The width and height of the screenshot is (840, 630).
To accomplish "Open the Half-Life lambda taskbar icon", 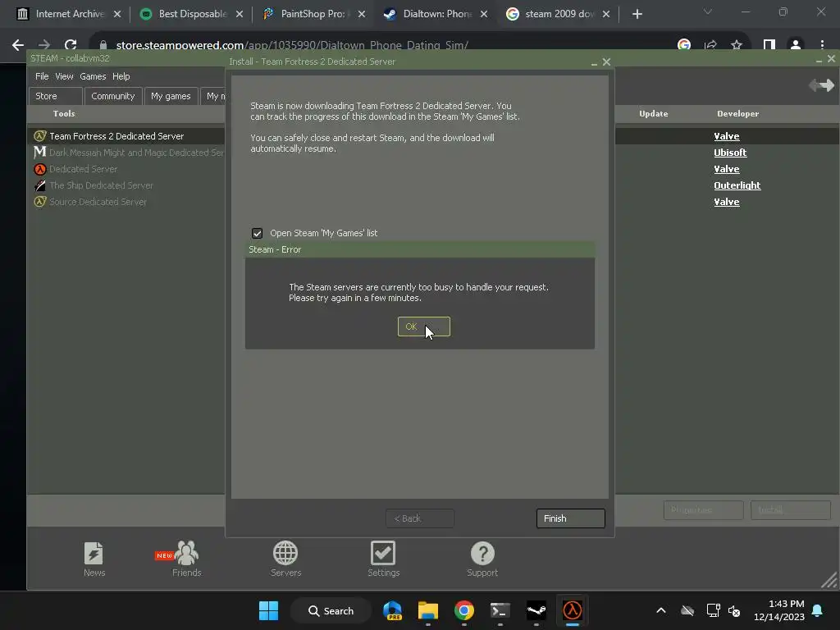I will (x=572, y=610).
